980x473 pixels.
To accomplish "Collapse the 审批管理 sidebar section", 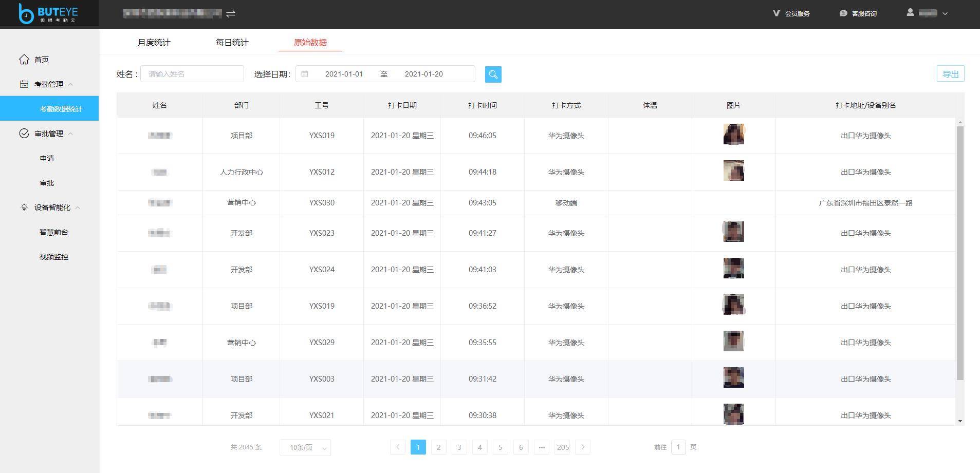I will click(x=71, y=133).
